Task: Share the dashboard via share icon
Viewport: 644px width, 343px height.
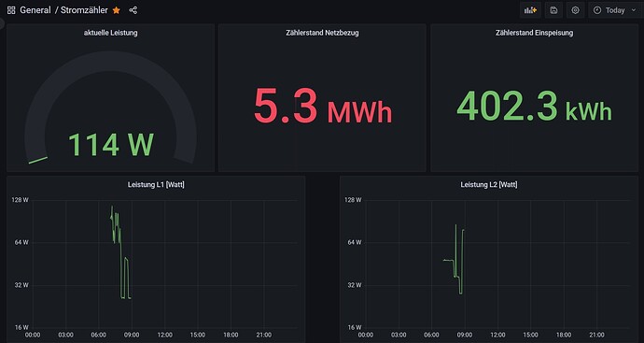Action: (133, 10)
